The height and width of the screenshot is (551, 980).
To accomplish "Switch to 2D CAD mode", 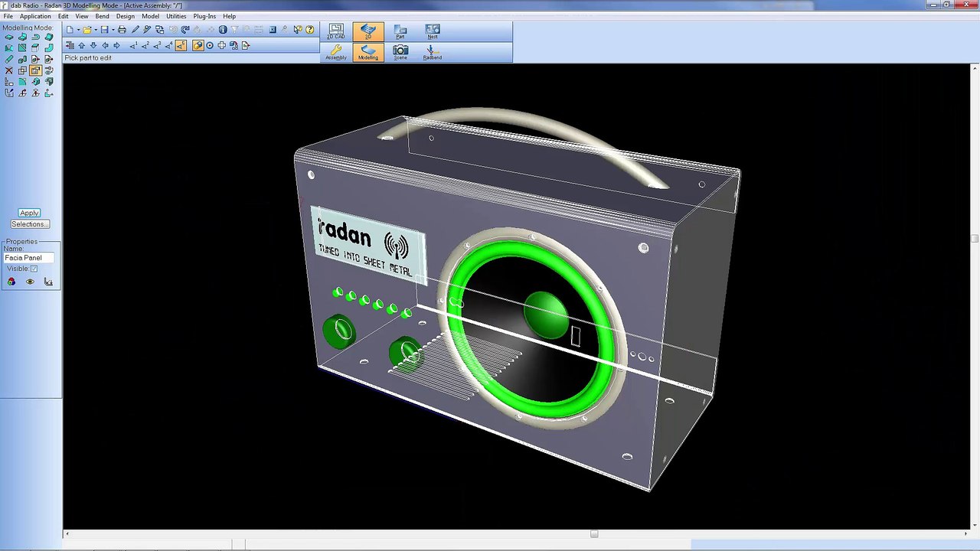I will pos(335,31).
